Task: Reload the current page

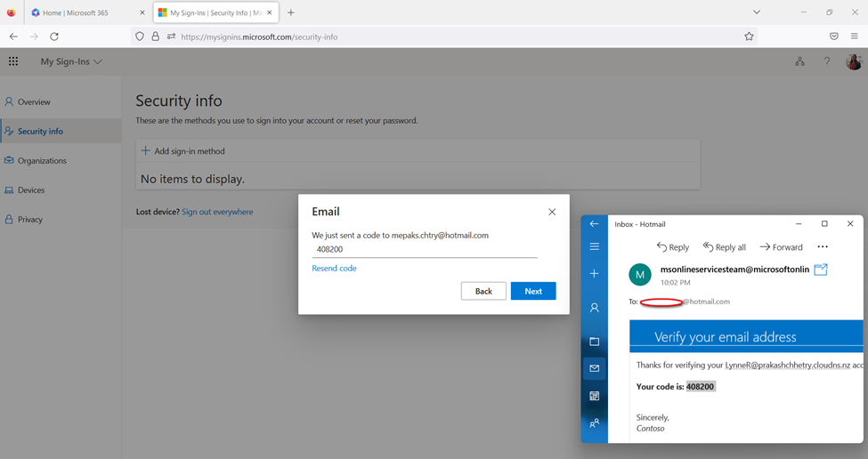Action: click(x=54, y=36)
